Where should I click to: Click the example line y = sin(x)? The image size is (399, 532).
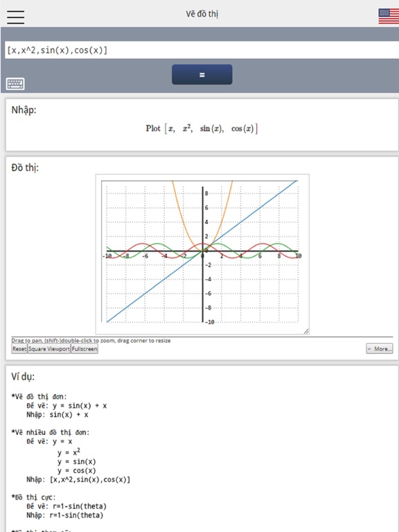tap(77, 462)
